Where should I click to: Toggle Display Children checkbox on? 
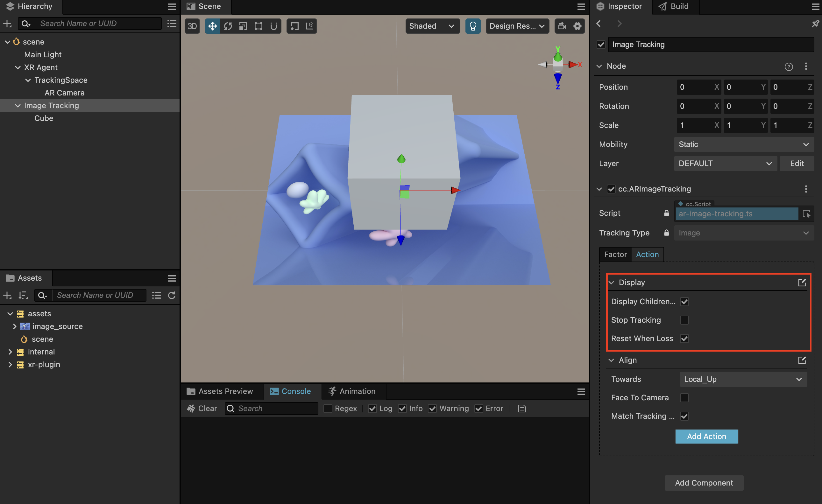(x=684, y=301)
